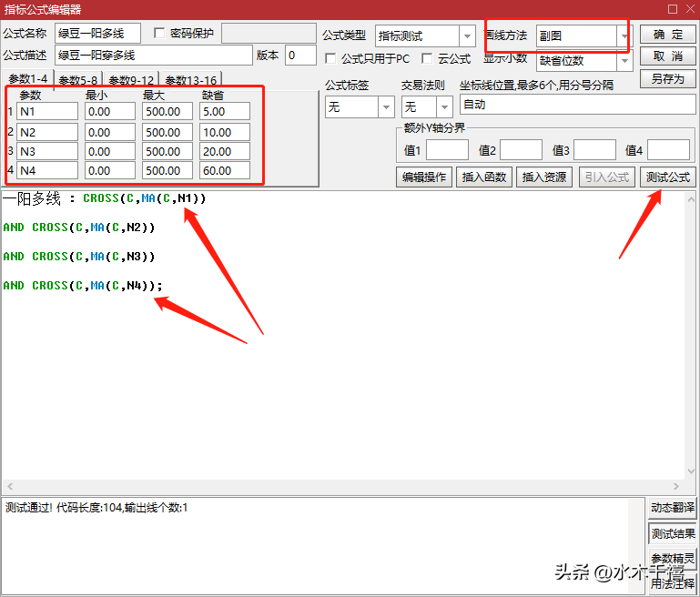Click N1 maximum value 500.00
This screenshot has height=597, width=700.
click(167, 112)
